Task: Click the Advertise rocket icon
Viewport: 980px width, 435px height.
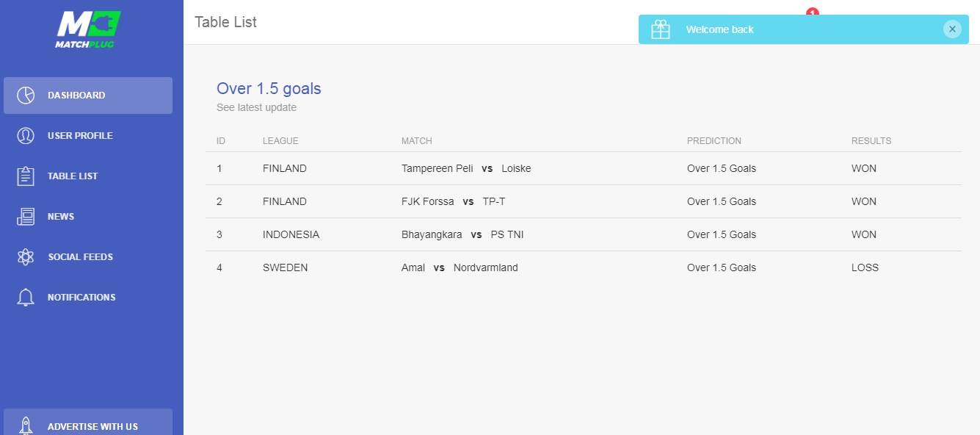Action: point(26,426)
